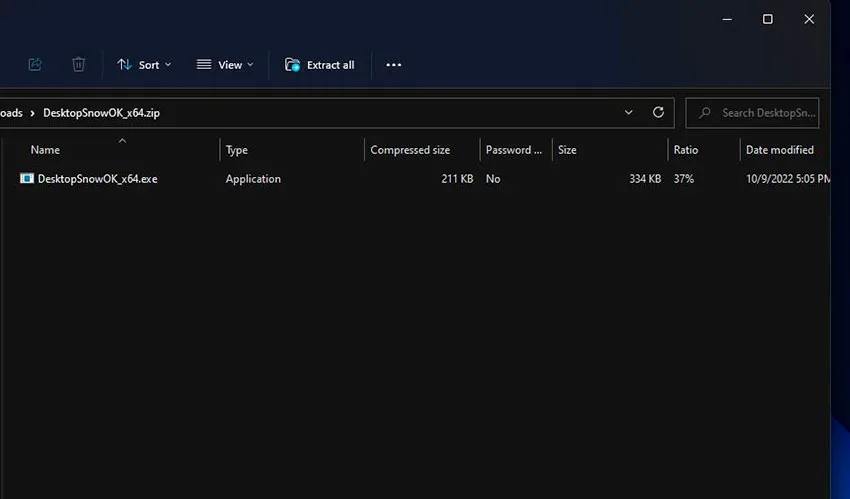Sort by Date modified column header
The height and width of the screenshot is (499, 850).
click(780, 150)
